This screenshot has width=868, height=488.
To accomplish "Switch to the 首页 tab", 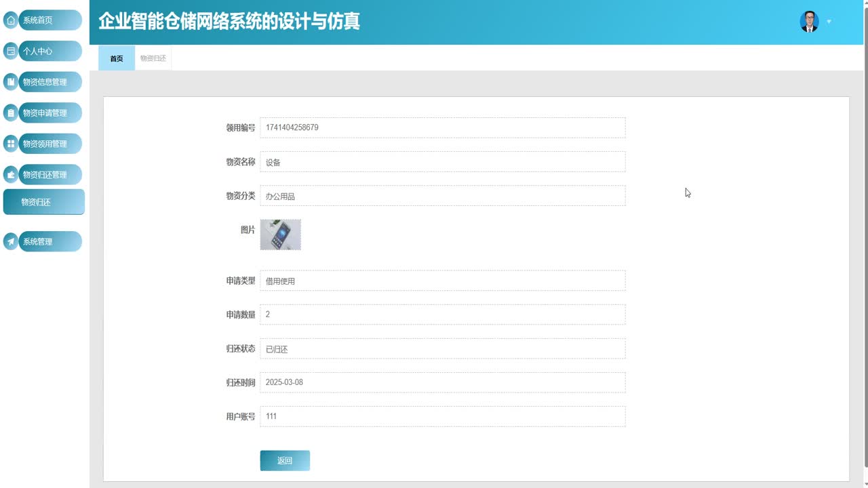I will pyautogui.click(x=117, y=58).
